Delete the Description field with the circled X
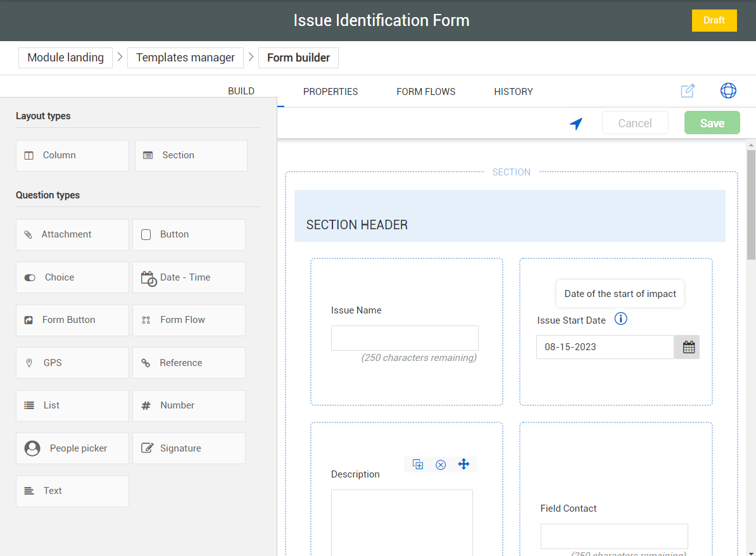The width and height of the screenshot is (756, 556). point(441,465)
